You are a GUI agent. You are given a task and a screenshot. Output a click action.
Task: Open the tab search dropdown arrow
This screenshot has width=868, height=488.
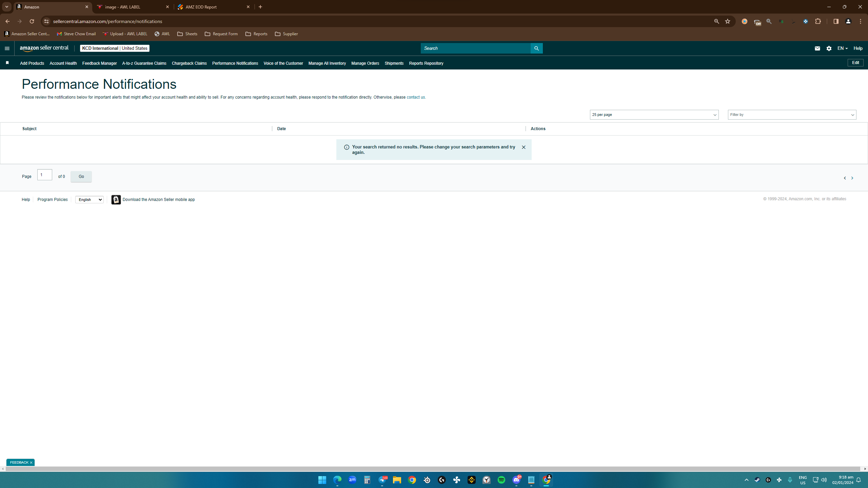(x=6, y=7)
